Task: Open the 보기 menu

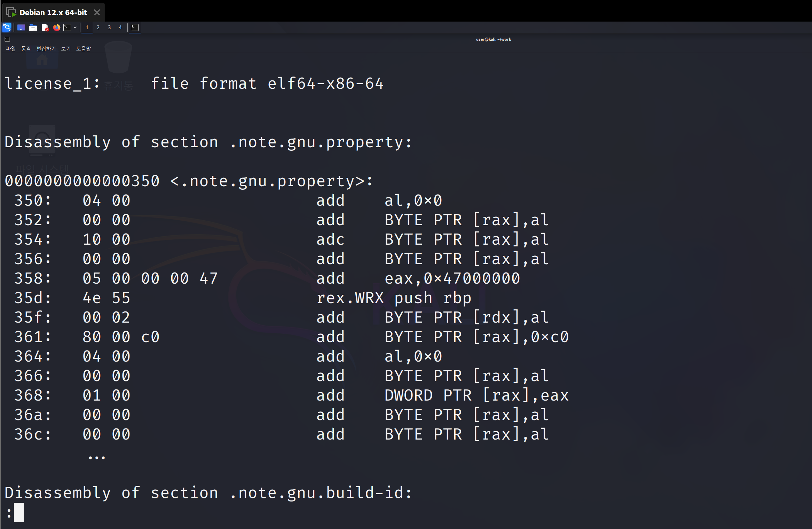Action: (x=66, y=49)
